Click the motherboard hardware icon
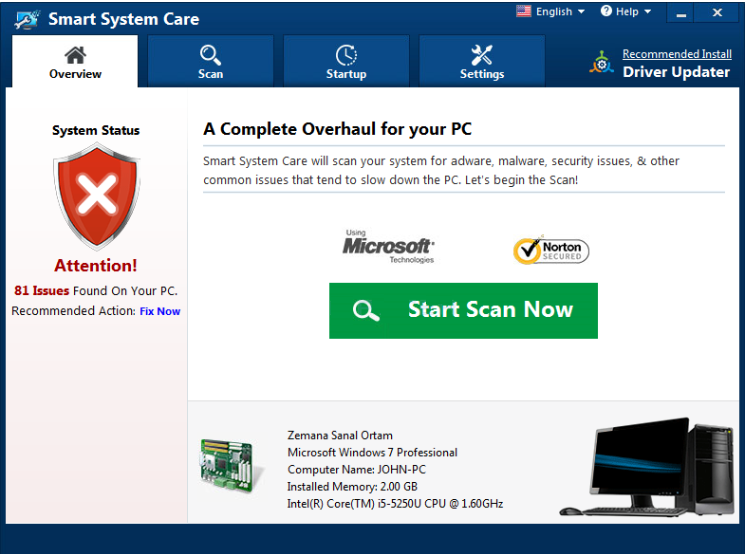Image resolution: width=746 pixels, height=554 pixels. [x=230, y=465]
